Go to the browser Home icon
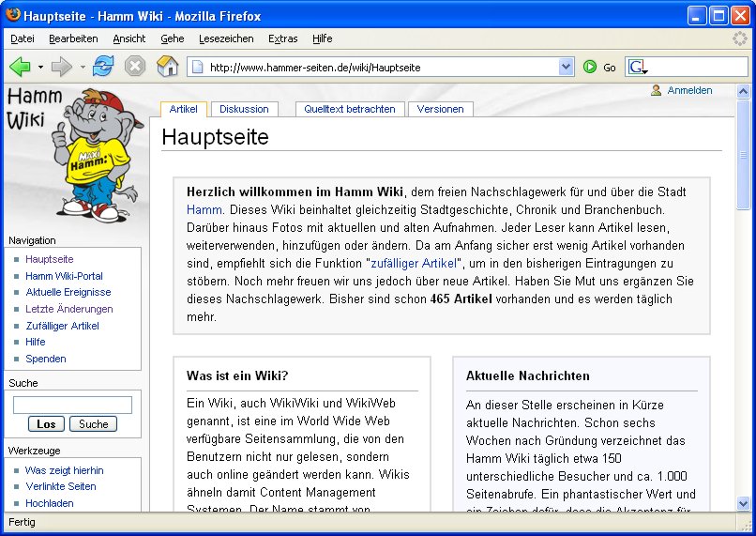Viewport: 756px width, 536px height. pyautogui.click(x=167, y=67)
